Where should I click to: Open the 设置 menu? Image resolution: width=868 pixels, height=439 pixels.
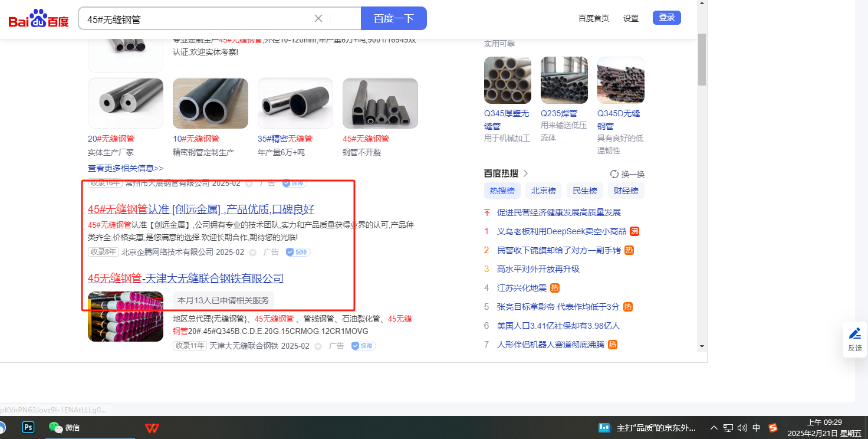(631, 18)
